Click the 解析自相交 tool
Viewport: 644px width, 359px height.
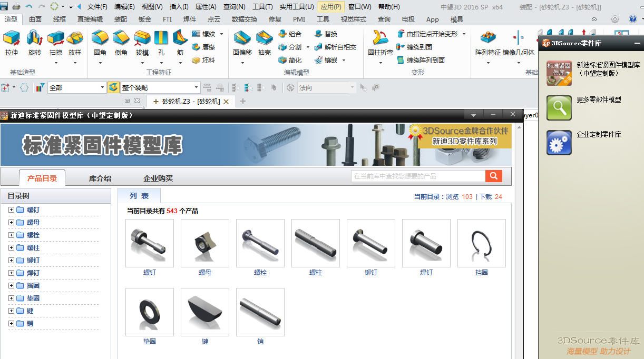tap(335, 47)
